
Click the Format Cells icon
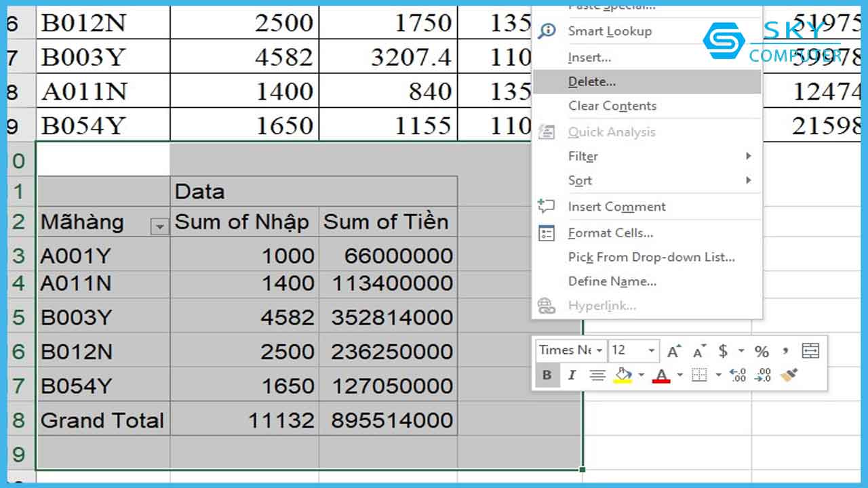click(x=547, y=233)
